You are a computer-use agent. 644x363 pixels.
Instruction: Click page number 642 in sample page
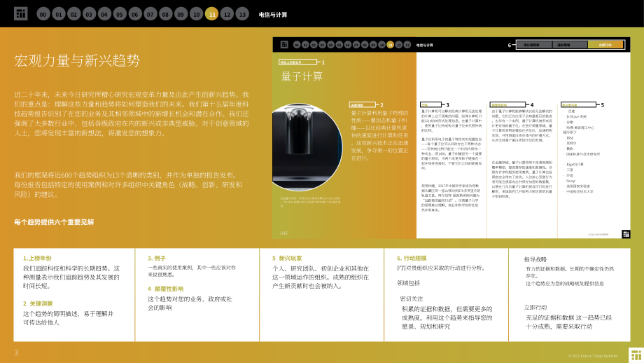tap(283, 233)
